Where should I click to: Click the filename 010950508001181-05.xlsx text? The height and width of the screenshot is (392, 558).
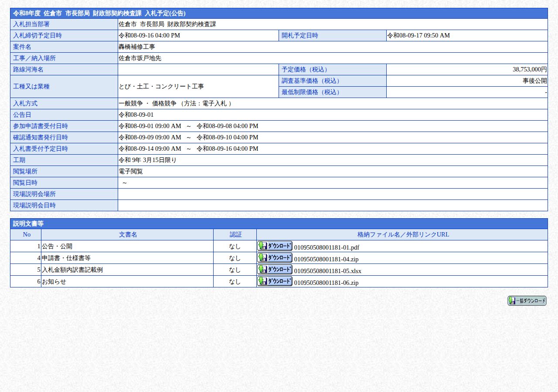pyautogui.click(x=328, y=271)
